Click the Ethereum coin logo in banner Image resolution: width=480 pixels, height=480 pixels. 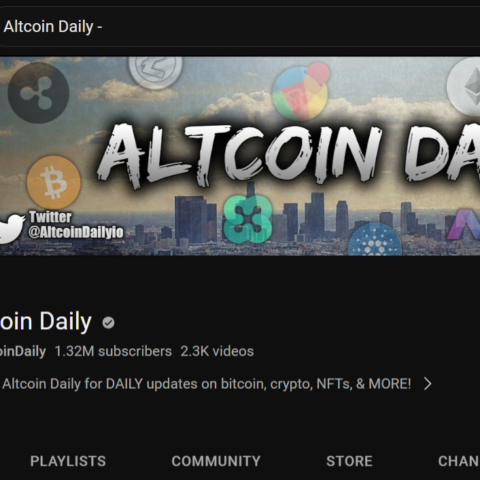pyautogui.click(x=464, y=87)
